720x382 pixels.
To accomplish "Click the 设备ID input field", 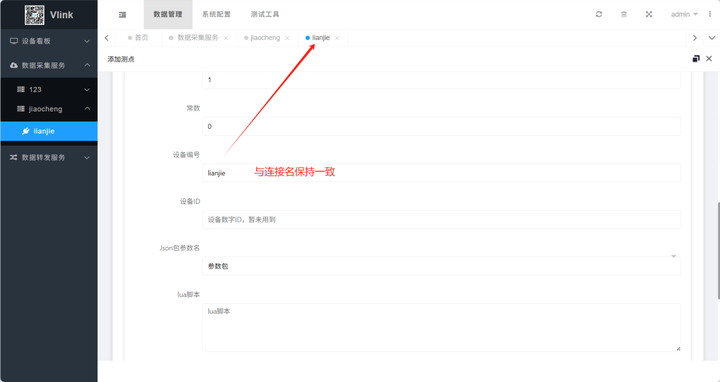I will 441,219.
